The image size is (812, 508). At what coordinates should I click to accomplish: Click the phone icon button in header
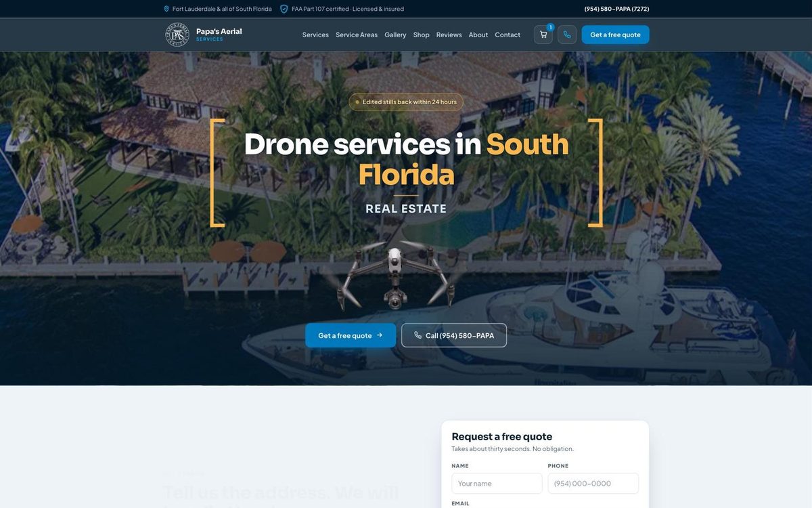(567, 35)
